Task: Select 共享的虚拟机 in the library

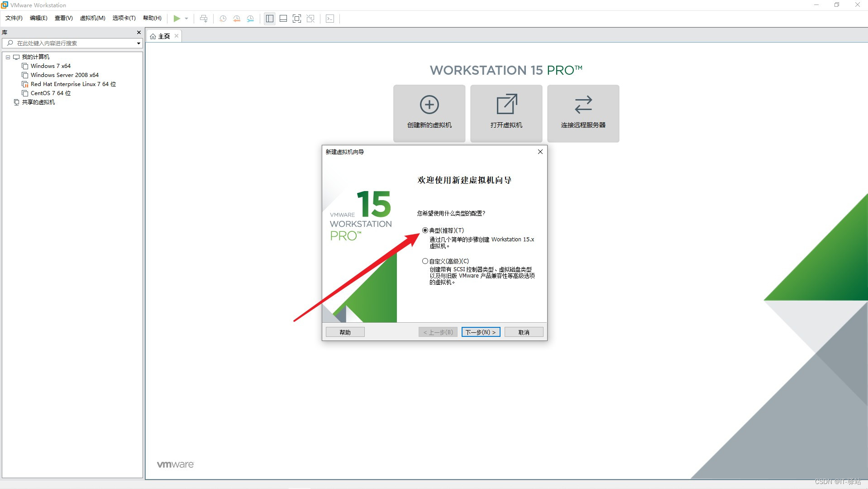Action: coord(38,102)
